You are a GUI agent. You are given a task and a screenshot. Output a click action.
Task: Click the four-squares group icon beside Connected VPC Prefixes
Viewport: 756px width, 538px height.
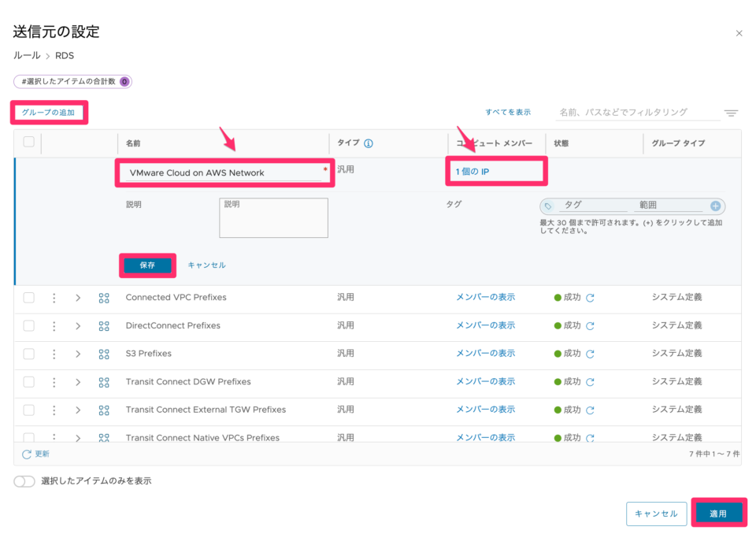[x=104, y=298]
